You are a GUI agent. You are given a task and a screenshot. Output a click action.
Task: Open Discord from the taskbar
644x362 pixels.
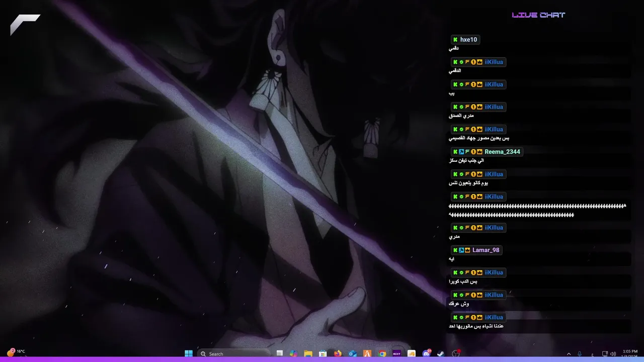pyautogui.click(x=427, y=353)
